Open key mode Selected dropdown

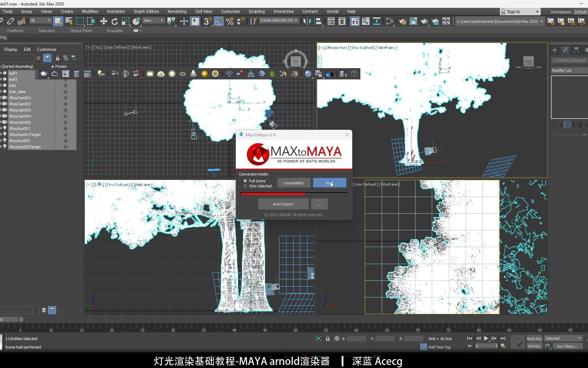pos(563,338)
